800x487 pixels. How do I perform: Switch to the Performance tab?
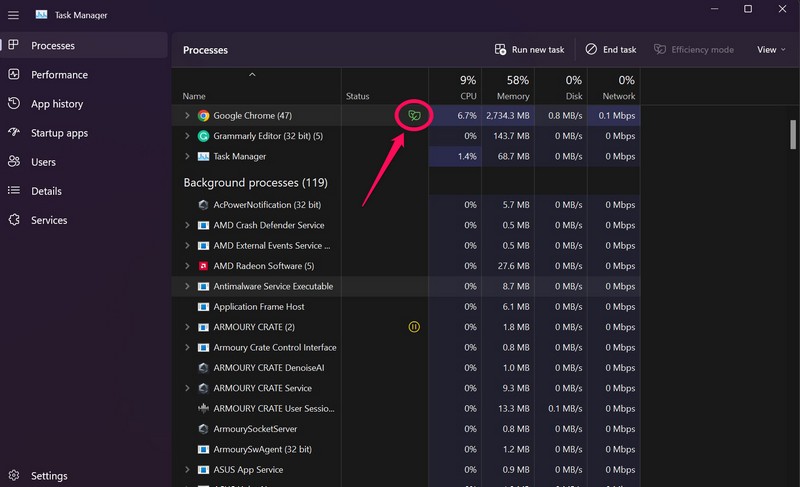(x=59, y=75)
